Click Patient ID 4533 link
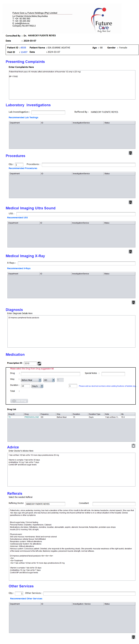The height and width of the screenshot is (644, 139). point(23,48)
